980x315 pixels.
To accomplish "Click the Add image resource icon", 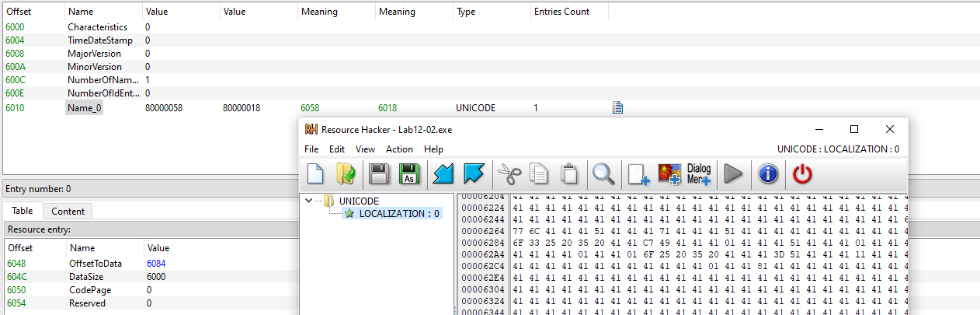I will coord(669,174).
